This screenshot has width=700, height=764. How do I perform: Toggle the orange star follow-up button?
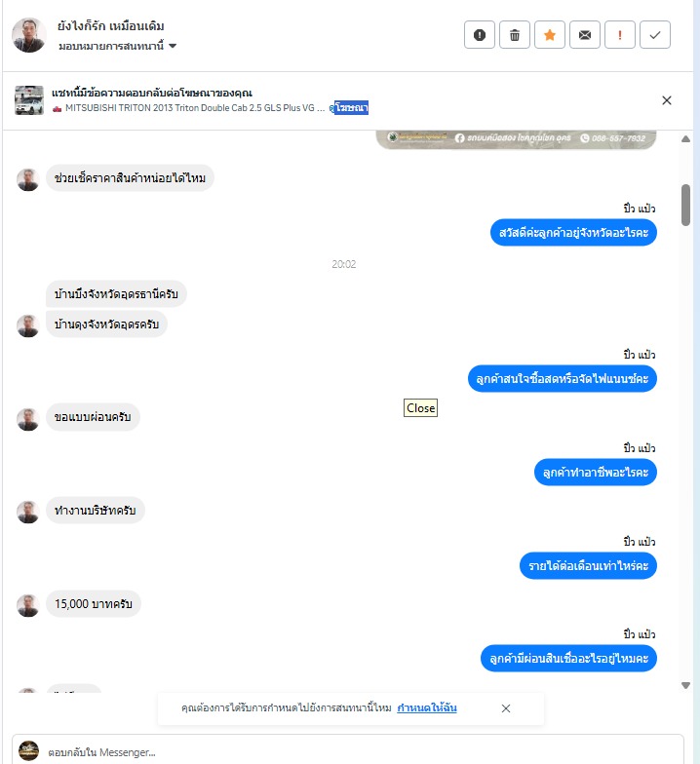(550, 35)
